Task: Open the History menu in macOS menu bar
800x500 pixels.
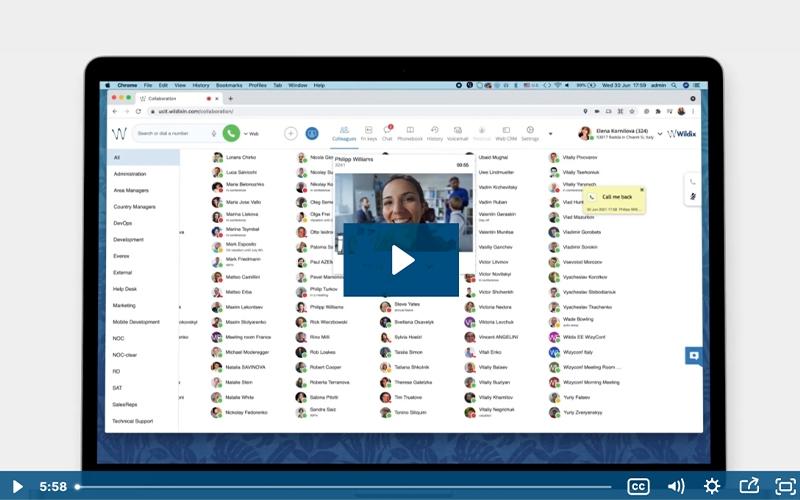Action: [x=201, y=85]
